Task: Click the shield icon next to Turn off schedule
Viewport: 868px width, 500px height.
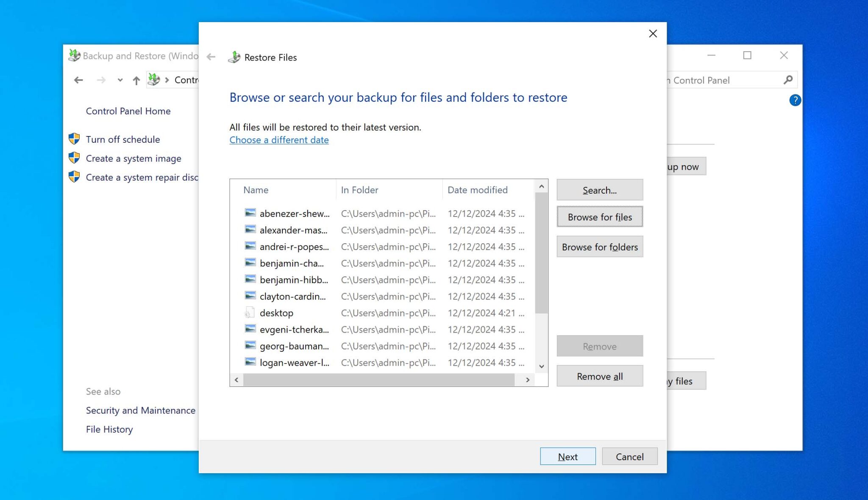Action: [75, 139]
